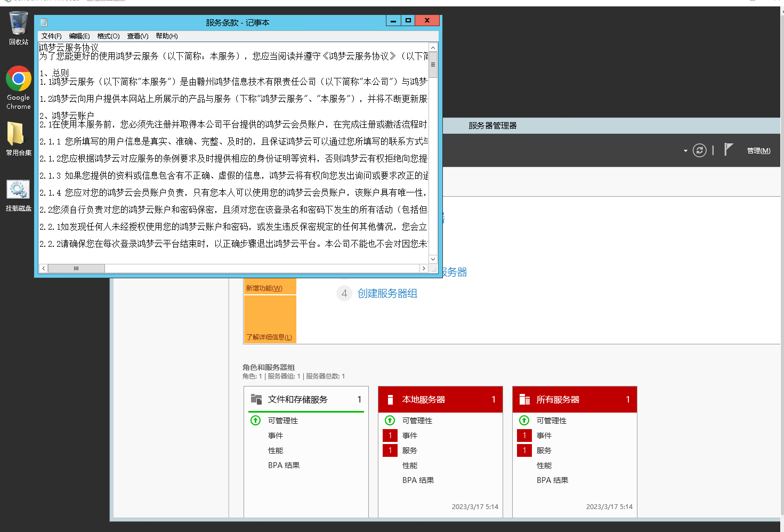Launch Google Chrome from desktop
Screen dimensions: 784x532
[19, 87]
